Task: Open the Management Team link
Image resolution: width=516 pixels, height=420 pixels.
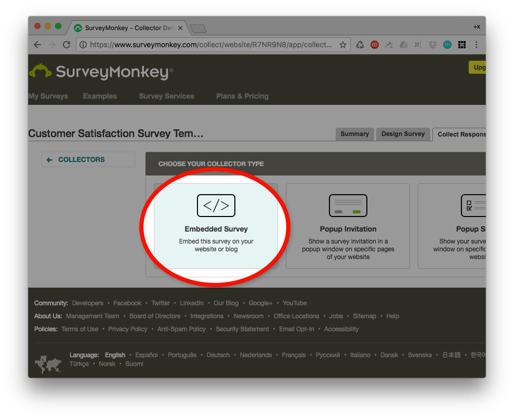Action: pos(92,316)
